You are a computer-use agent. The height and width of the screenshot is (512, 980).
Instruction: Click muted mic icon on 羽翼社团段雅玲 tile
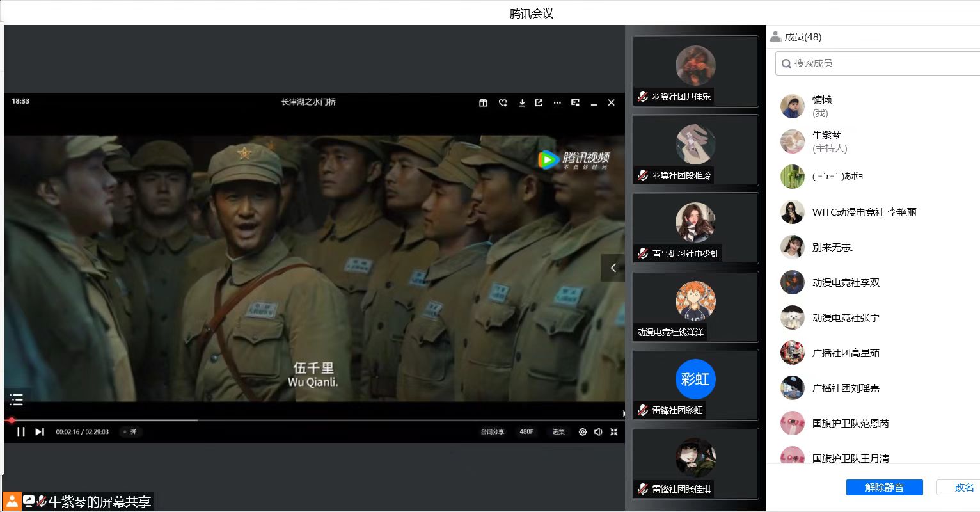[643, 175]
